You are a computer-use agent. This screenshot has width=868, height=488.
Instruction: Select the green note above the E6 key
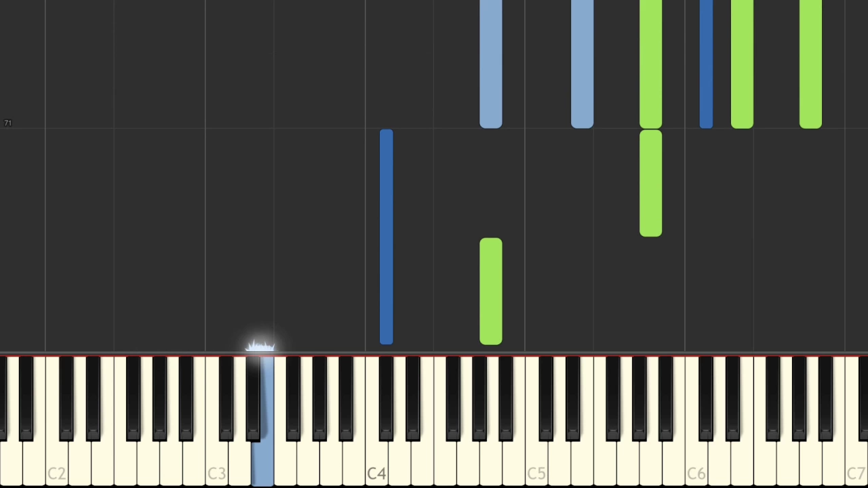pyautogui.click(x=743, y=64)
